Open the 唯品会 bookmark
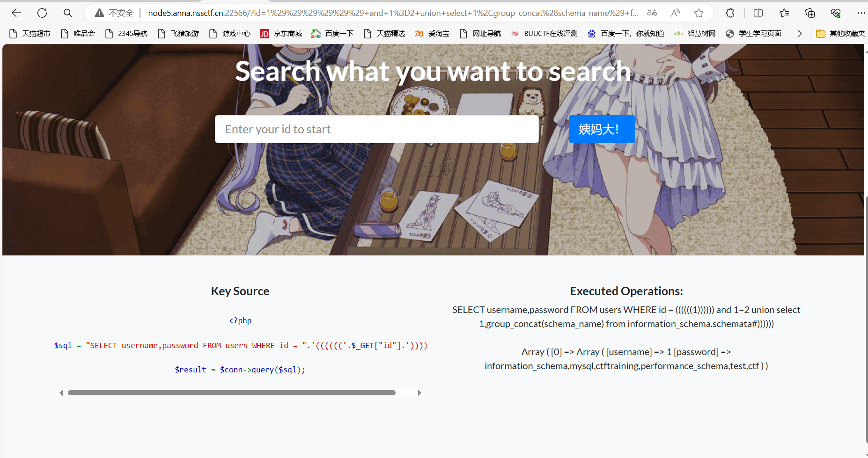Viewport: 868px width, 458px height. (x=78, y=34)
